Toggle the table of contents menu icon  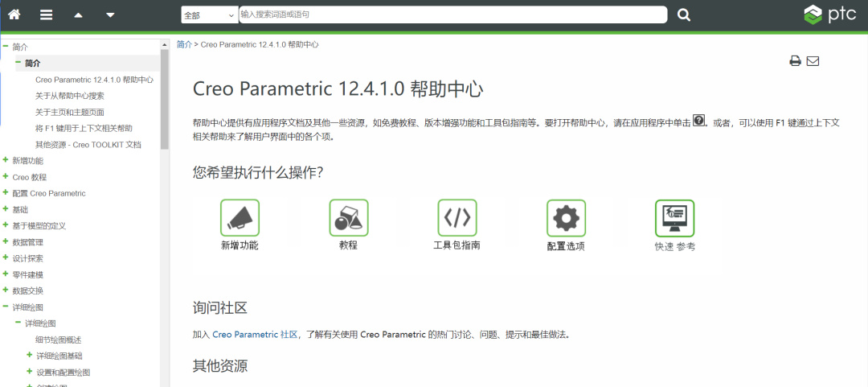point(47,14)
